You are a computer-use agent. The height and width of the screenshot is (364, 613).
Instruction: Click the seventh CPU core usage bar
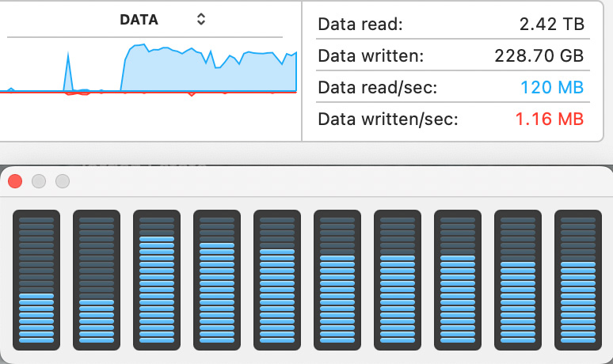coord(398,280)
